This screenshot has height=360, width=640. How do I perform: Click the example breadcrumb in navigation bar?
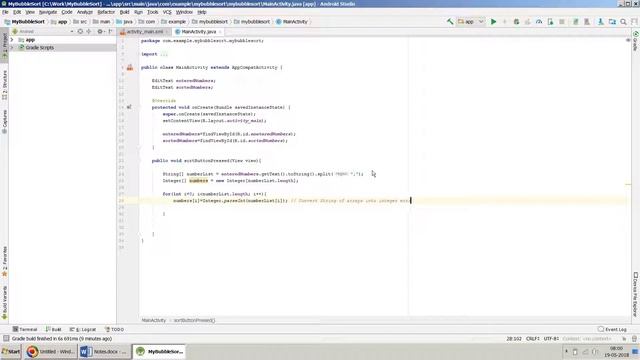click(x=173, y=22)
